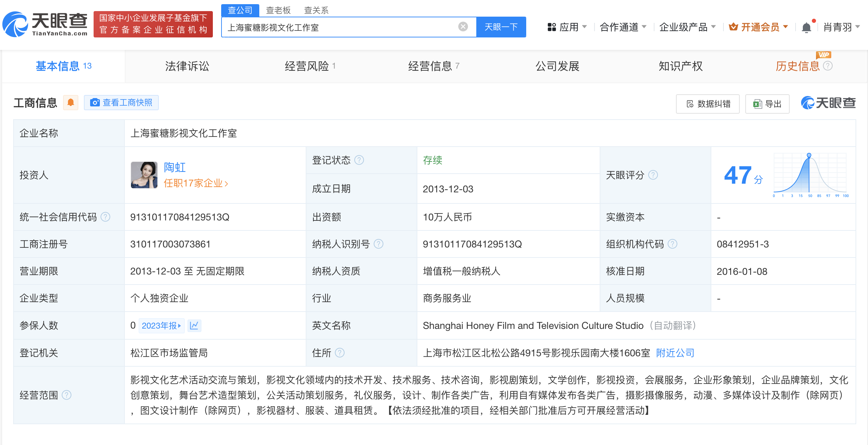This screenshot has width=868, height=445.
Task: Open the 法律诉讼 tab
Action: [x=187, y=66]
